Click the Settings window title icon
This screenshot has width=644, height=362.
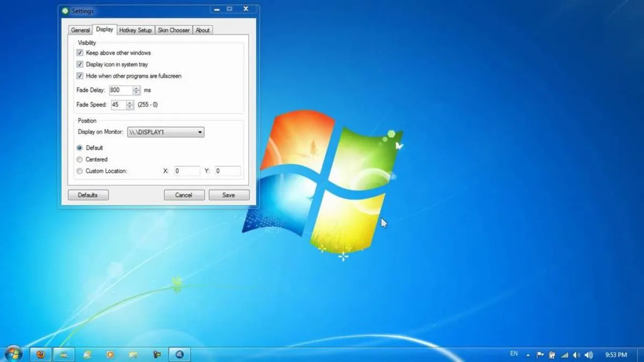(x=65, y=11)
